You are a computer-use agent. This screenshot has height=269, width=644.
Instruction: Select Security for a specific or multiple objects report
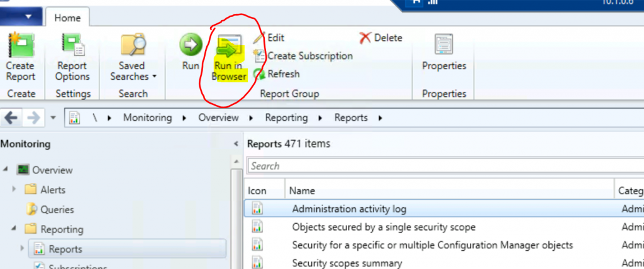pyautogui.click(x=433, y=245)
